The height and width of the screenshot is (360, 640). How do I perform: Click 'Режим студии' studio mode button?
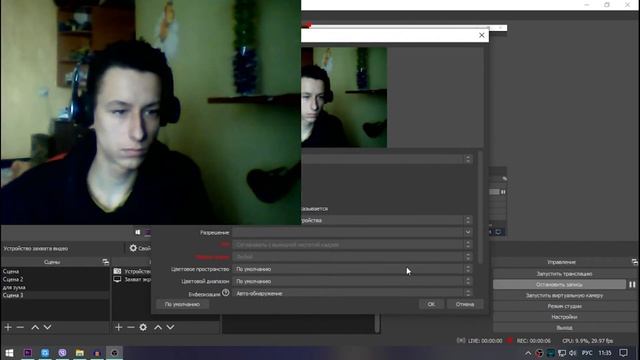(564, 306)
